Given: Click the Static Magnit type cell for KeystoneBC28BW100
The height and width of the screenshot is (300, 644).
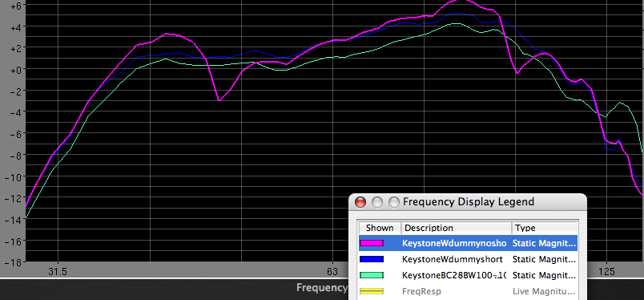Looking at the screenshot, I should (544, 275).
